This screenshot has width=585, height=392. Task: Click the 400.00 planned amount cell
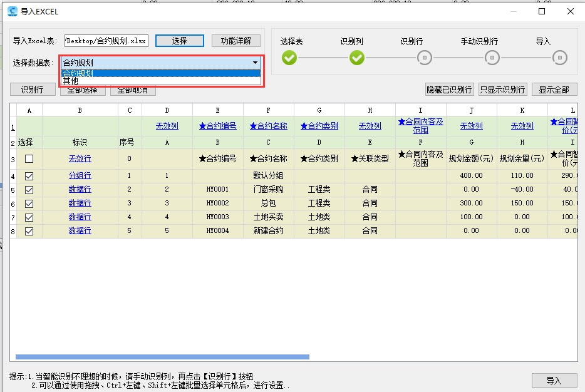[x=472, y=176]
